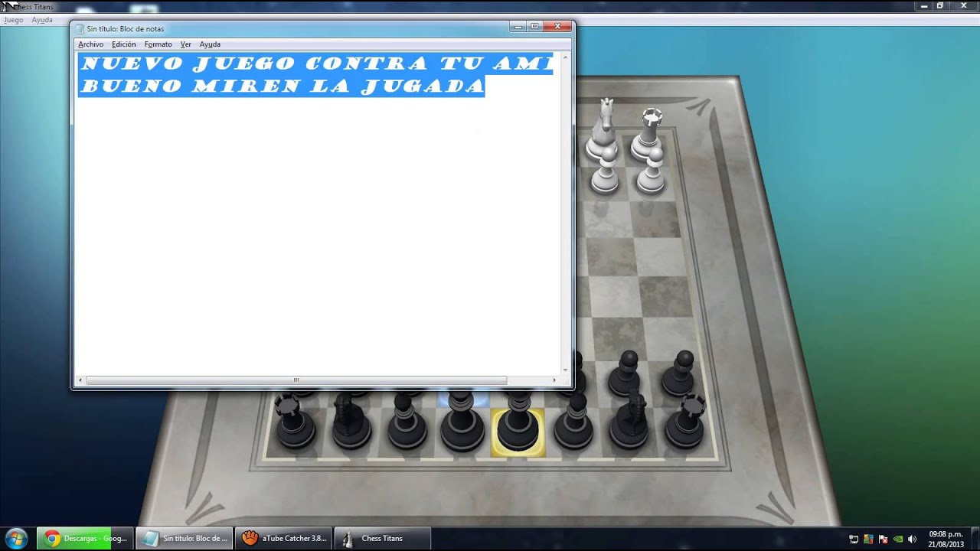Open aTube Catcher from the taskbar
Image resolution: width=980 pixels, height=551 pixels.
pos(283,538)
